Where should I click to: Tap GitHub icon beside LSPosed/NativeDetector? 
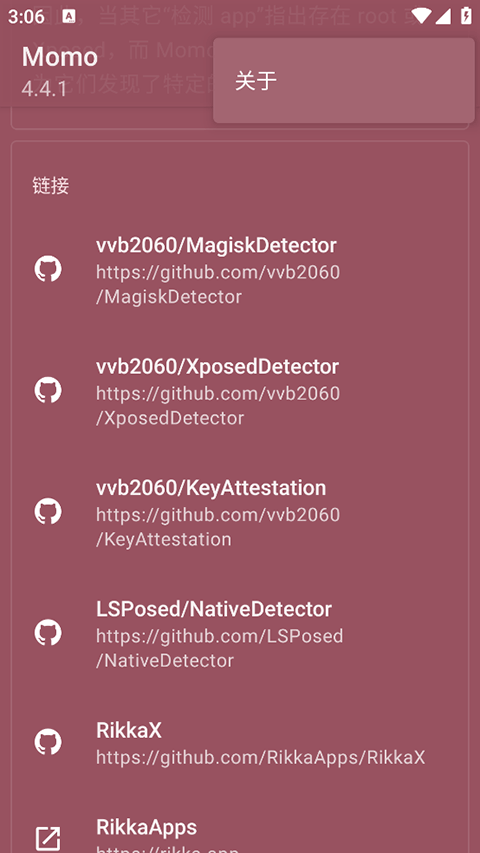point(48,633)
